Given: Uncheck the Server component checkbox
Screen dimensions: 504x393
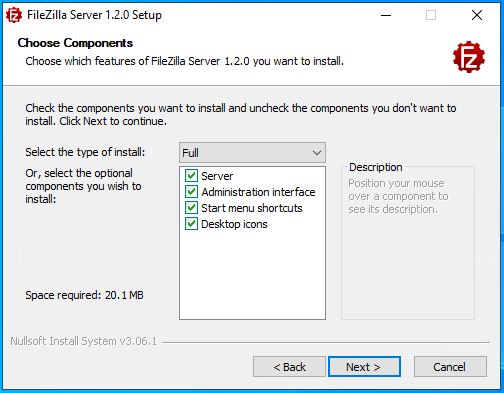Looking at the screenshot, I should click(191, 176).
